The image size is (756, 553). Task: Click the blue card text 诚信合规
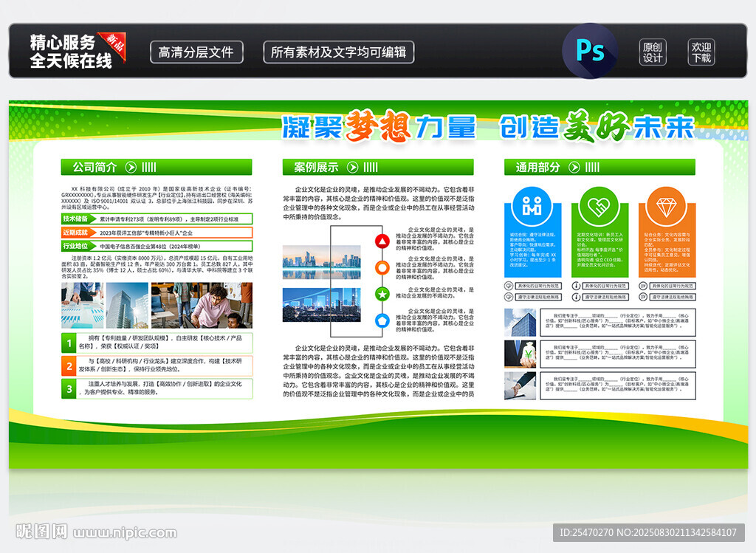(x=518, y=235)
